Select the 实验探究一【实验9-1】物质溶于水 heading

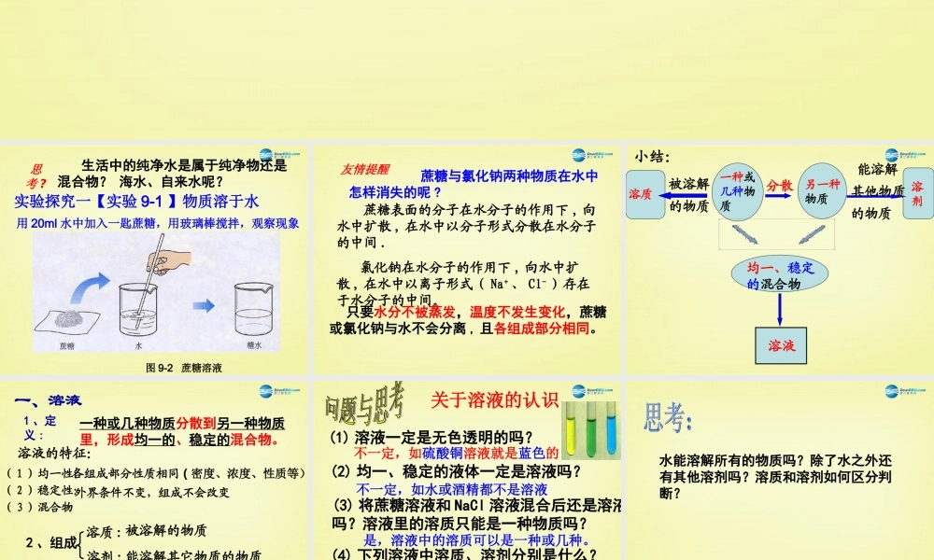(x=138, y=201)
